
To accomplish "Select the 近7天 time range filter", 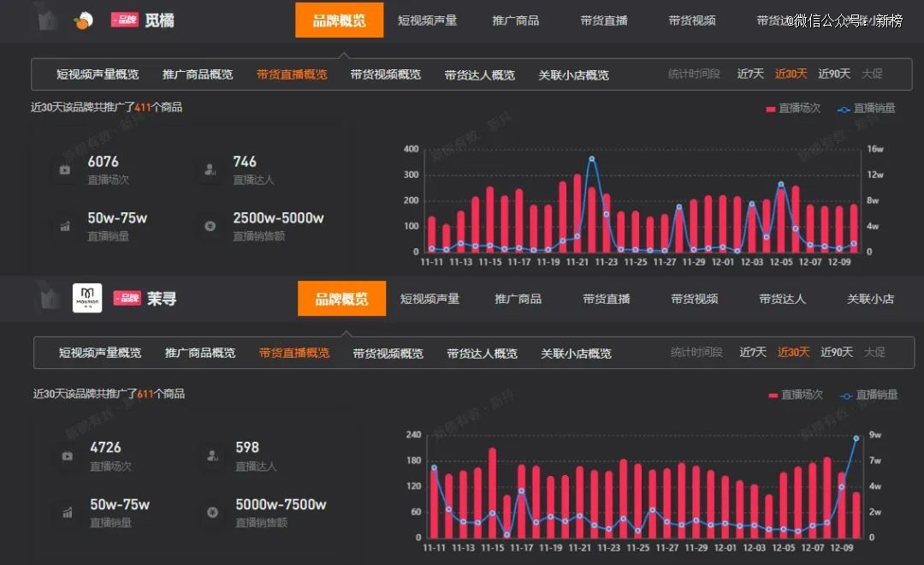I will pyautogui.click(x=751, y=74).
